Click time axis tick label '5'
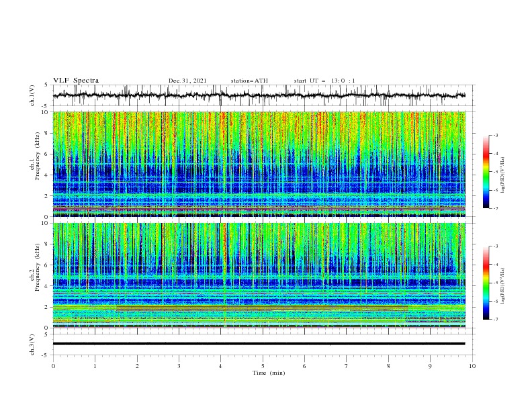532x411 pixels. (263, 366)
